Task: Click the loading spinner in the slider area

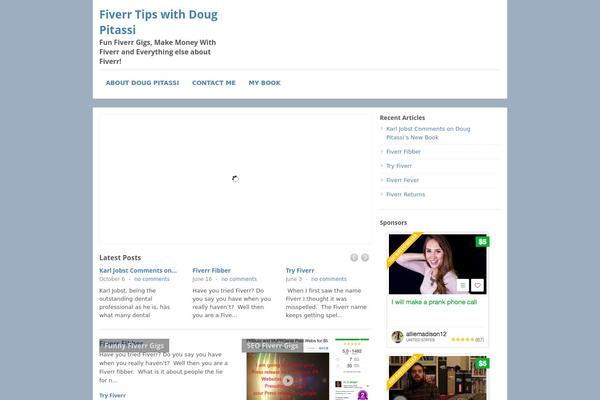Action: click(x=235, y=179)
